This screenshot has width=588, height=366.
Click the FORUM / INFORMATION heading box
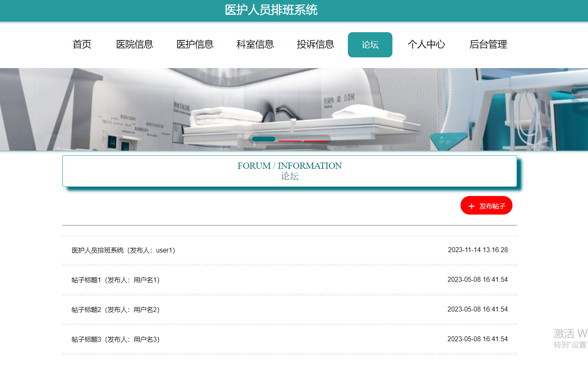(290, 171)
